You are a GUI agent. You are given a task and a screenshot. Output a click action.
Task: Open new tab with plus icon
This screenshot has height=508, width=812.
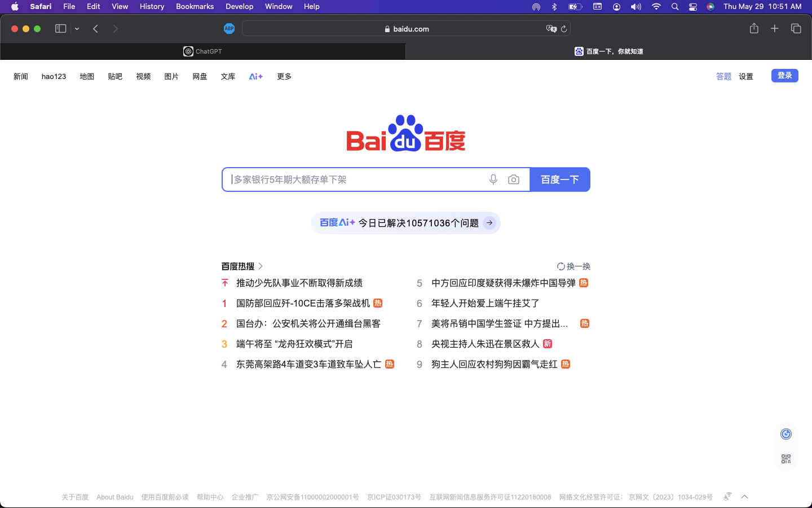pyautogui.click(x=775, y=28)
